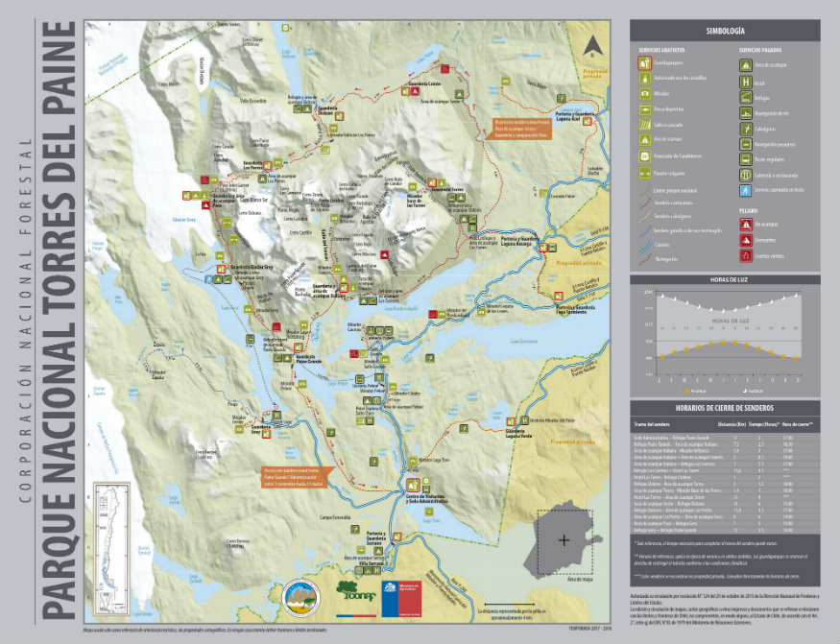Click the 'Guardería Paine Grande' label
The width and height of the screenshot is (840, 644).
(x=308, y=359)
